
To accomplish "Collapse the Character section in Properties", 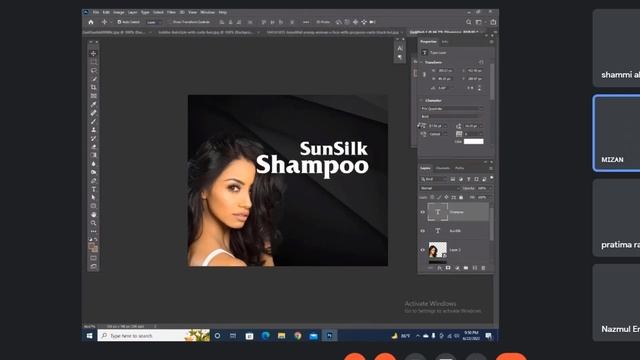I will coord(421,100).
